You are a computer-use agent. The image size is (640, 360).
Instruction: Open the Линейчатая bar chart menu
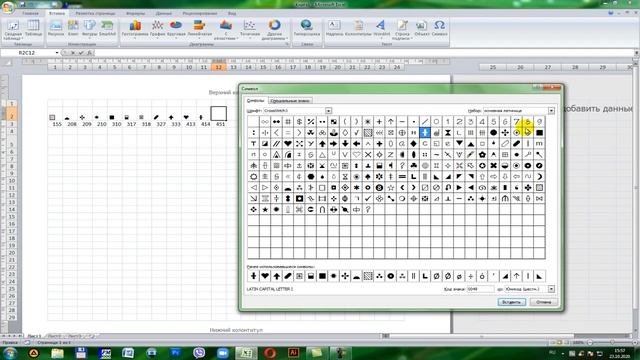click(200, 29)
